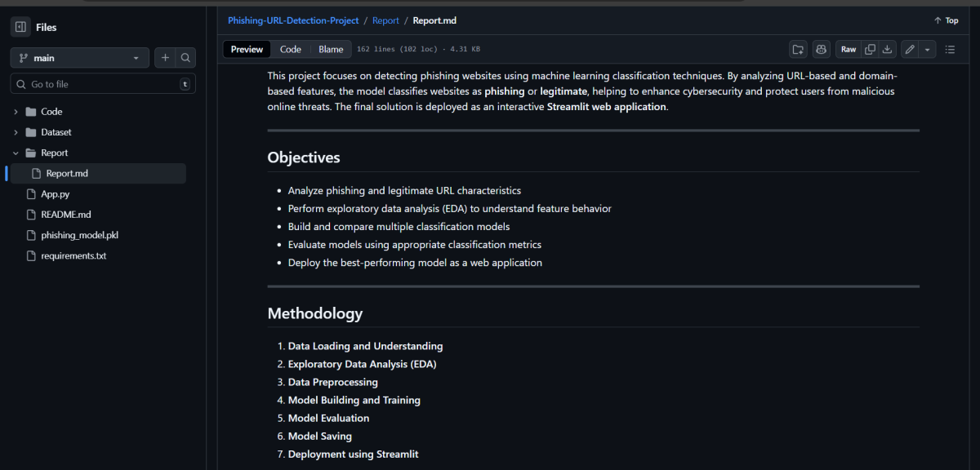The height and width of the screenshot is (470, 980).
Task: Download the raw file icon
Action: [x=887, y=50]
